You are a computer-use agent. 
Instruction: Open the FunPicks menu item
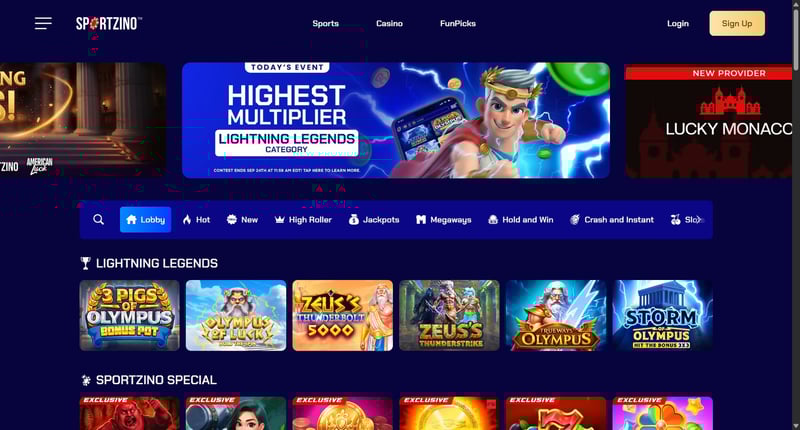click(458, 23)
